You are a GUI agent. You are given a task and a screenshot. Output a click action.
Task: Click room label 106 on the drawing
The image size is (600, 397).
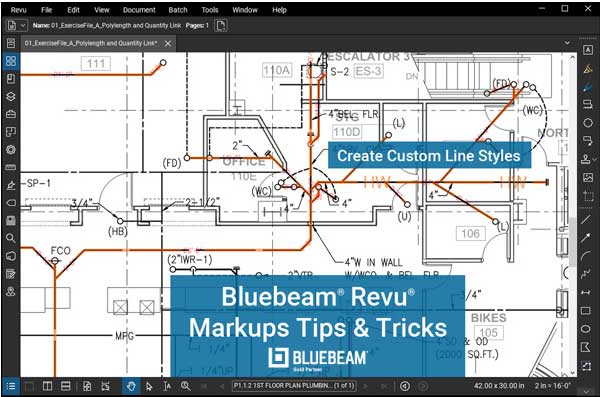(x=470, y=233)
